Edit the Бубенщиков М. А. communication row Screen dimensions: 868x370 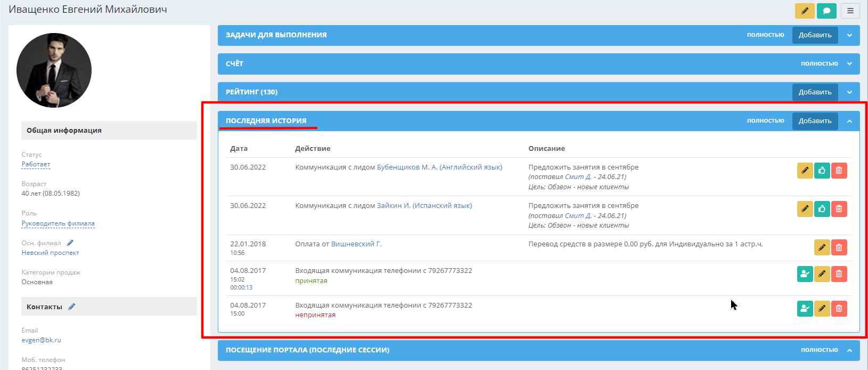tap(805, 171)
